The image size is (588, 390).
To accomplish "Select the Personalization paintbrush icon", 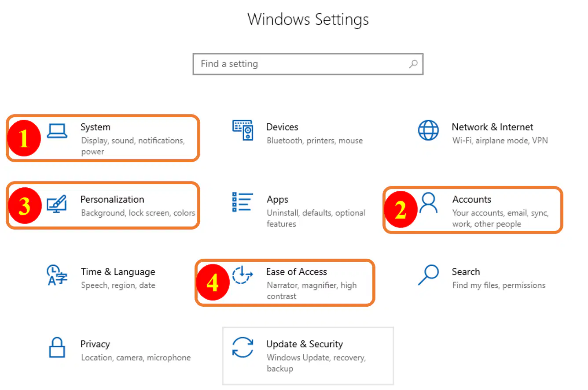I will (x=57, y=204).
